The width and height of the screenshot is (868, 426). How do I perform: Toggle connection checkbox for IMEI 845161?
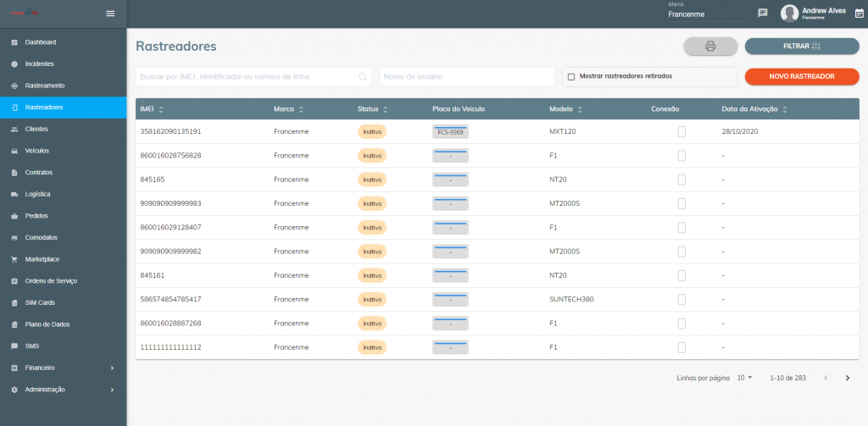click(682, 275)
